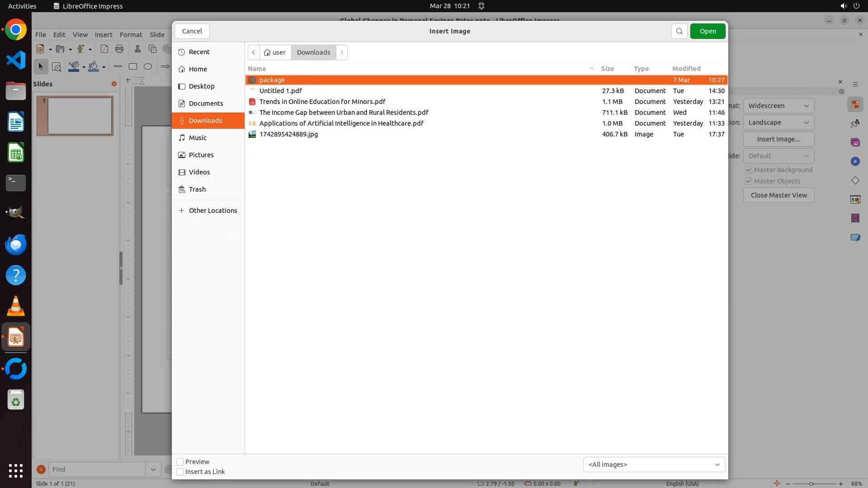Toggle the Master Background checkbox

click(x=749, y=170)
